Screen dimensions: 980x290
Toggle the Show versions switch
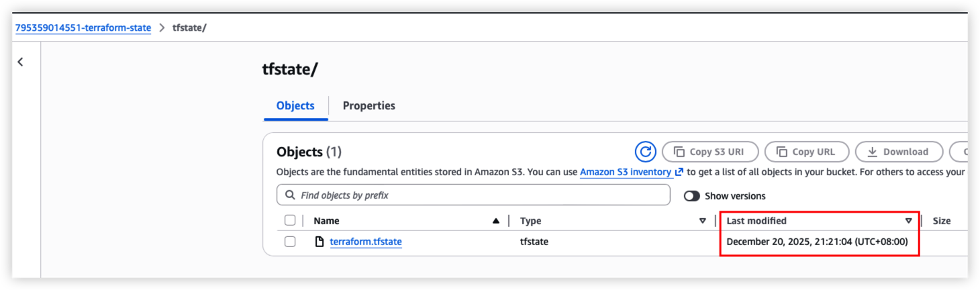(x=691, y=196)
